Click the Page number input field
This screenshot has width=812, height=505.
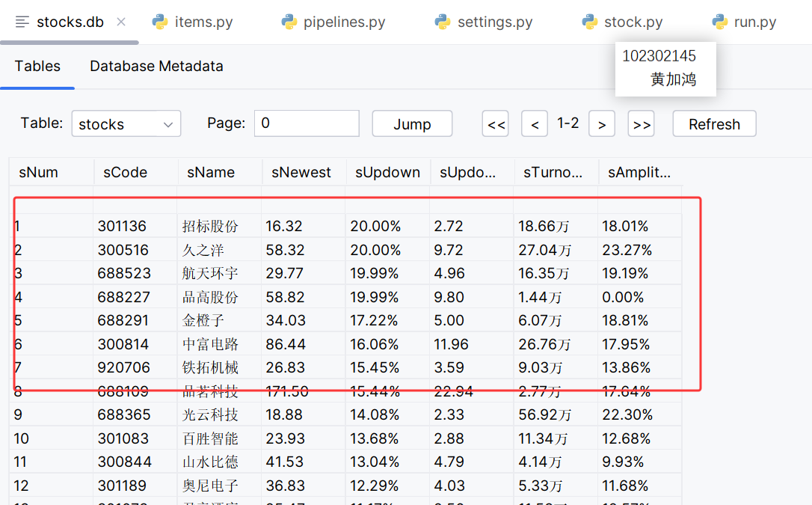[x=307, y=123]
